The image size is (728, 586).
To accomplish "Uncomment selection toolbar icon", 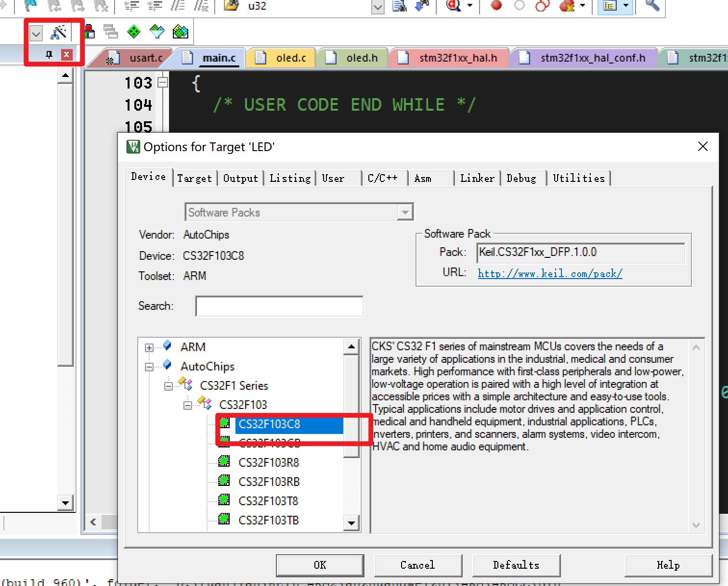I will point(201,6).
